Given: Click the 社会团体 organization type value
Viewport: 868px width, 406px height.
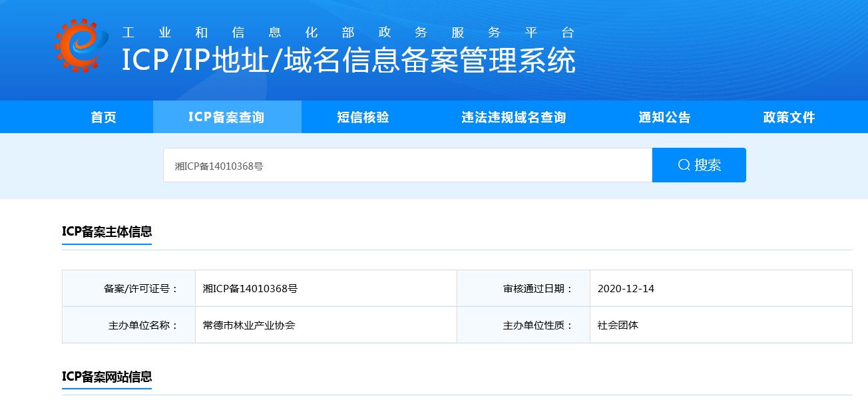Looking at the screenshot, I should 618,325.
